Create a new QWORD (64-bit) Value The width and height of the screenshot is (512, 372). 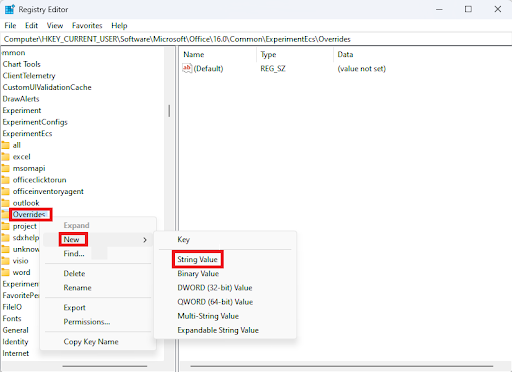coord(215,302)
